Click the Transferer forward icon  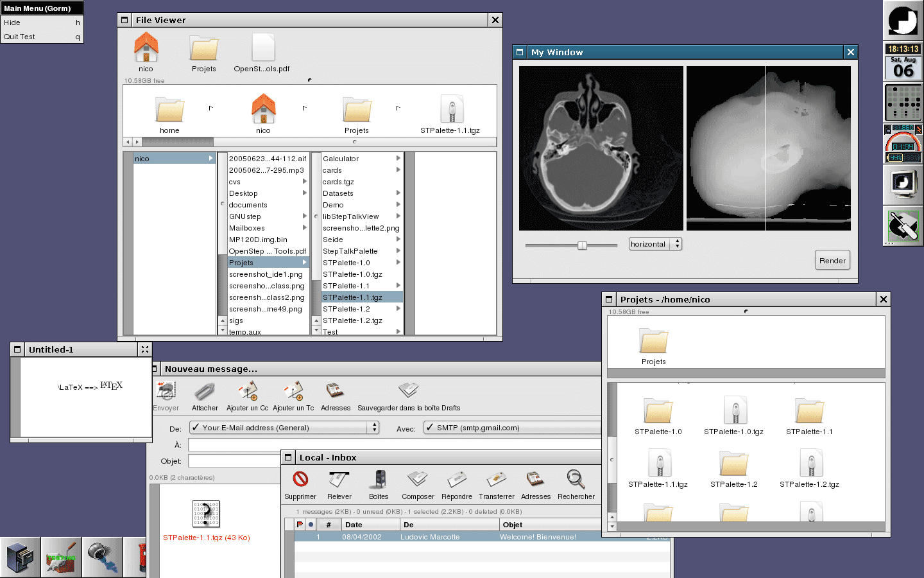coord(496,480)
